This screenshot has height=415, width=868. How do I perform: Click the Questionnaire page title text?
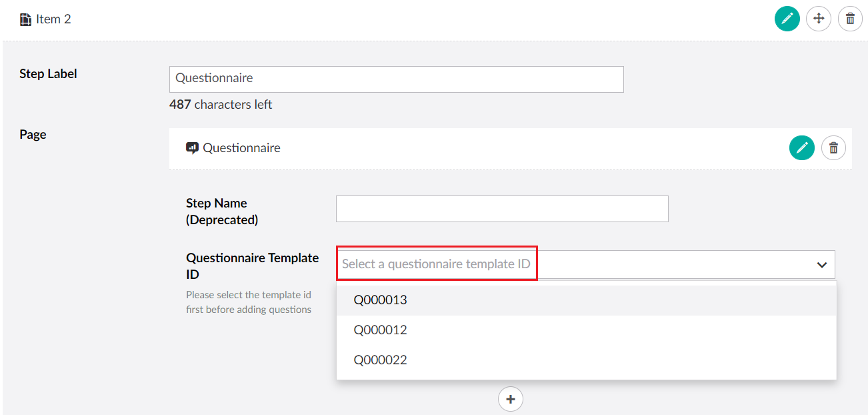(x=241, y=148)
